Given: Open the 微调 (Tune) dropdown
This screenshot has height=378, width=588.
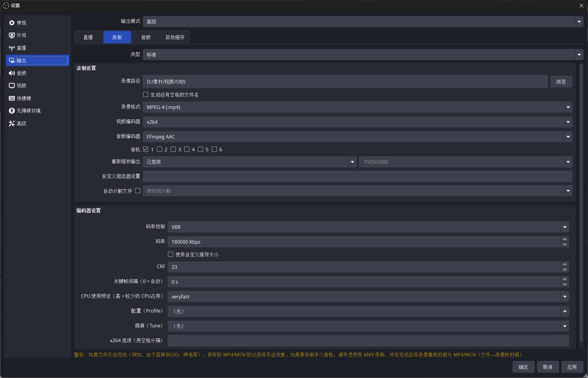Looking at the screenshot, I should (x=368, y=326).
